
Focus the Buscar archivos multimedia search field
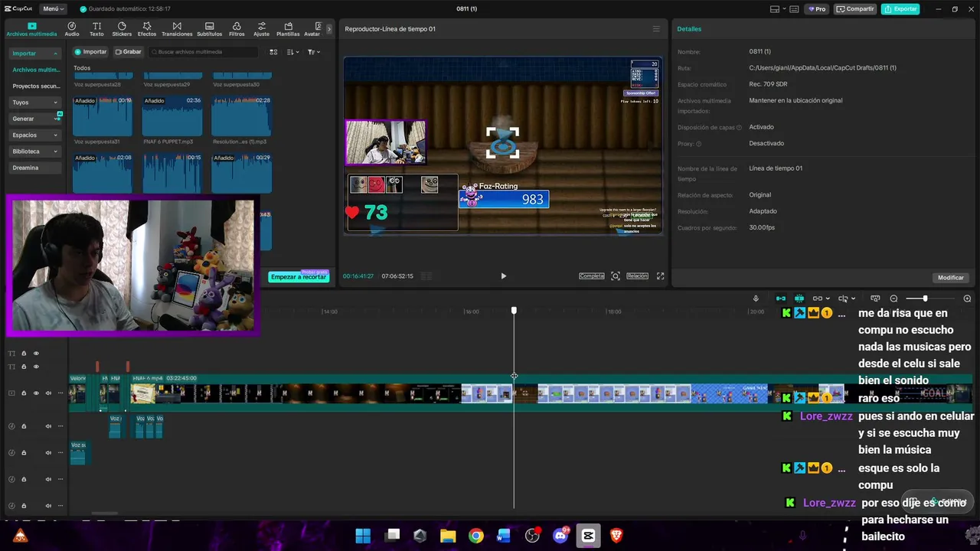click(204, 52)
